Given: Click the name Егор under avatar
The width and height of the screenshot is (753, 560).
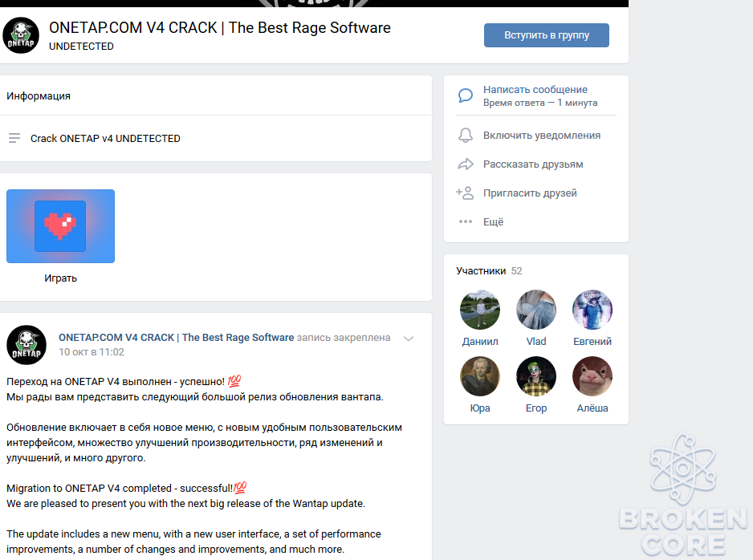Looking at the screenshot, I should pyautogui.click(x=536, y=408).
